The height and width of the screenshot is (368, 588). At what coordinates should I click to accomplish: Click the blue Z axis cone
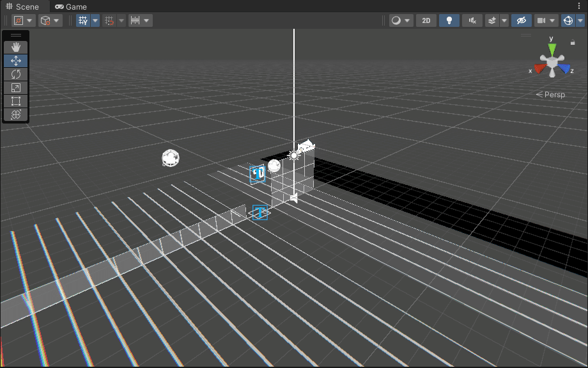[564, 68]
